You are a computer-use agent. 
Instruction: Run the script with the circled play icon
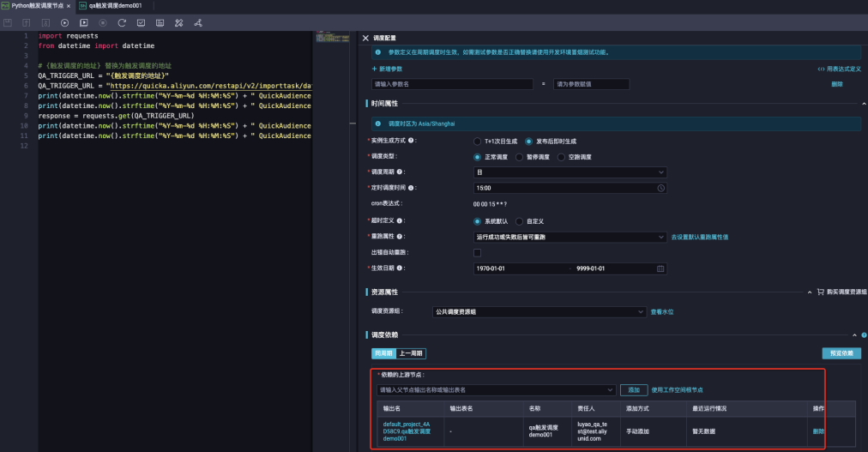[x=65, y=22]
